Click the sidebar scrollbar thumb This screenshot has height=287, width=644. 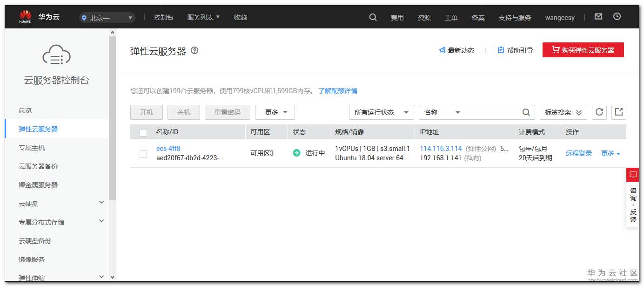112,119
